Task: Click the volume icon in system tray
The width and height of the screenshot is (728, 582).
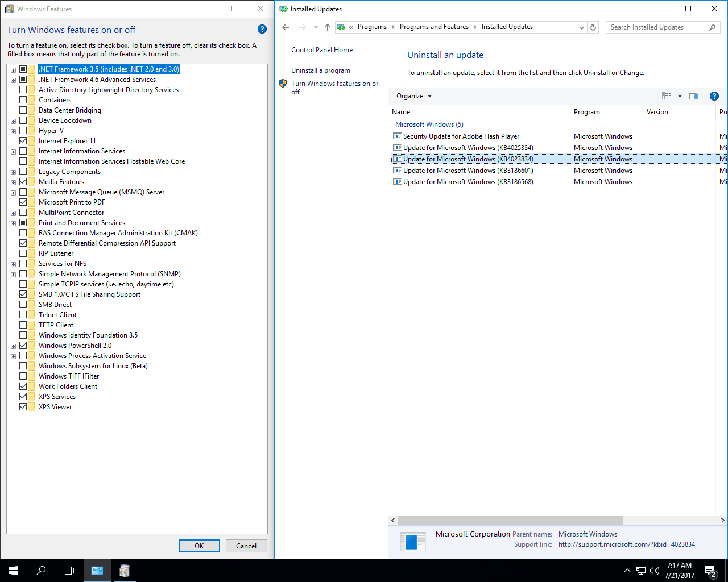Action: (x=655, y=571)
